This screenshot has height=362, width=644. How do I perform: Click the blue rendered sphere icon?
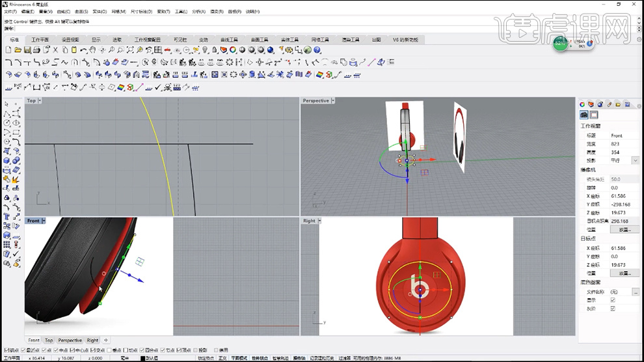pyautogui.click(x=271, y=49)
